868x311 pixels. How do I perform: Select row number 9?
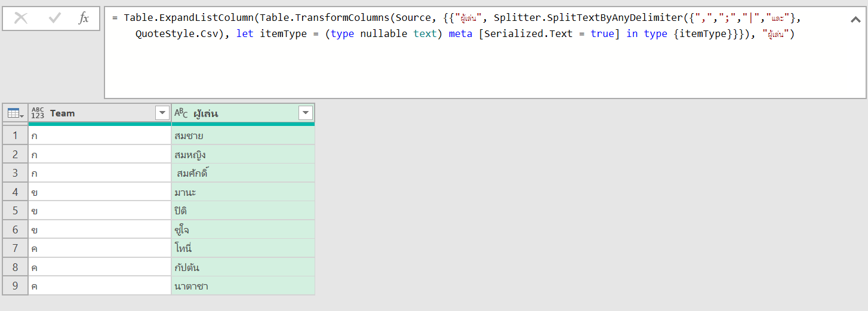click(x=15, y=286)
